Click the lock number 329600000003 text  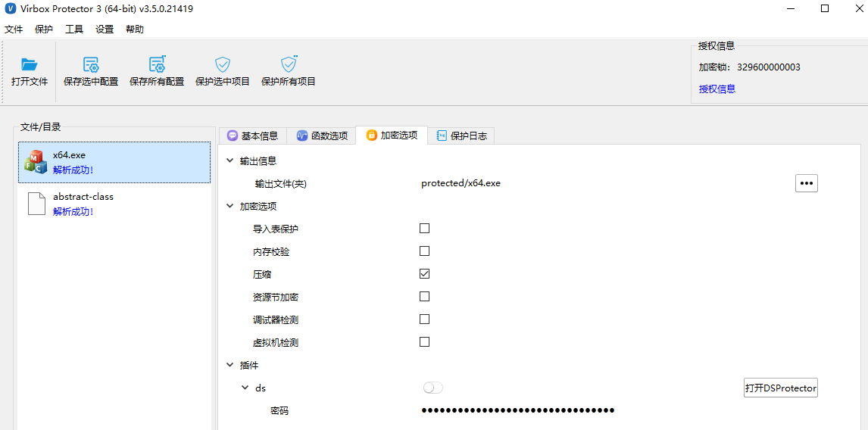coord(768,67)
